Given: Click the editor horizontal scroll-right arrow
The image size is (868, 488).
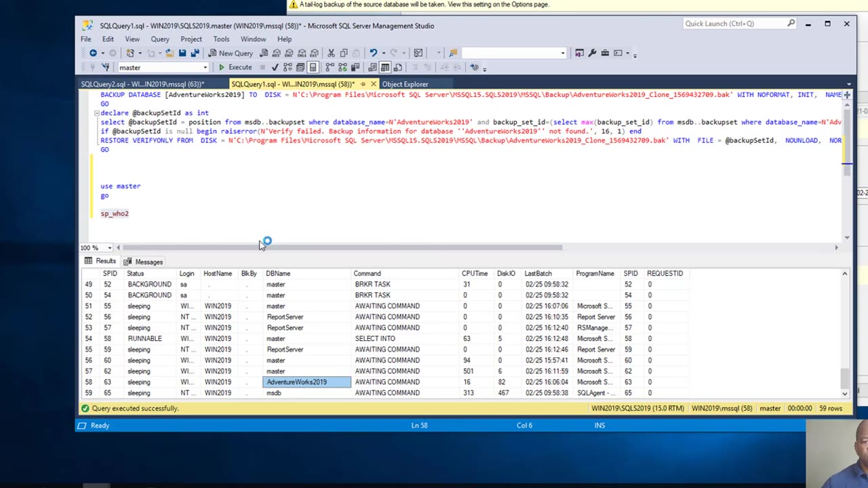Looking at the screenshot, I should point(836,247).
